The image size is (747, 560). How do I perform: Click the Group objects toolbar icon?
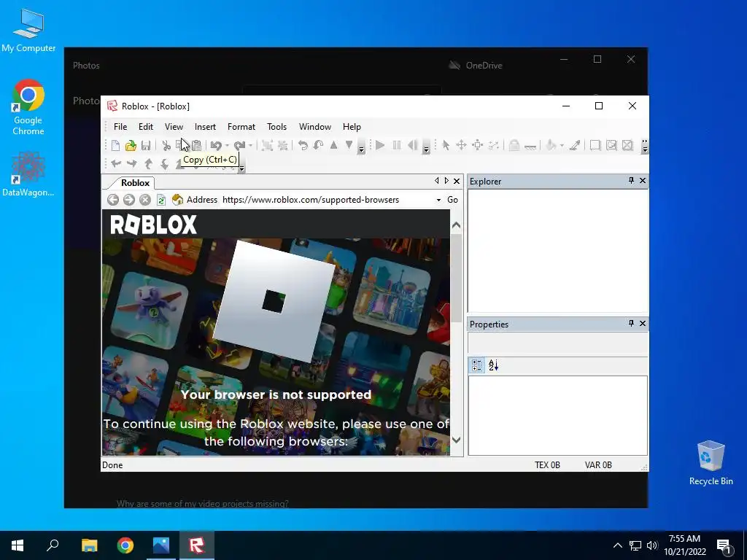pos(267,145)
